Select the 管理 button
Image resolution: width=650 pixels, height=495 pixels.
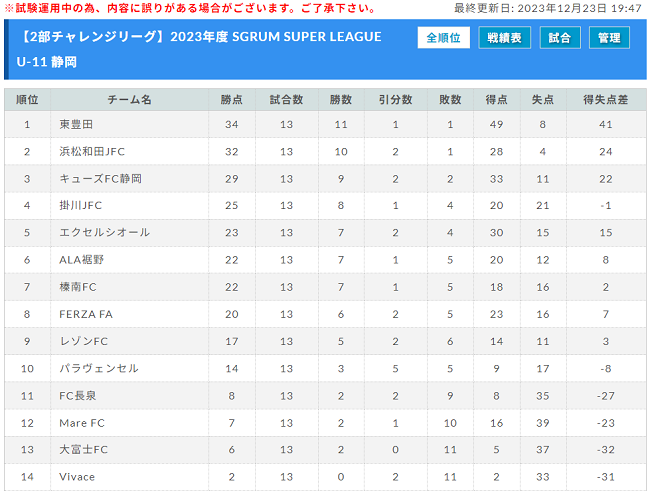tap(609, 38)
